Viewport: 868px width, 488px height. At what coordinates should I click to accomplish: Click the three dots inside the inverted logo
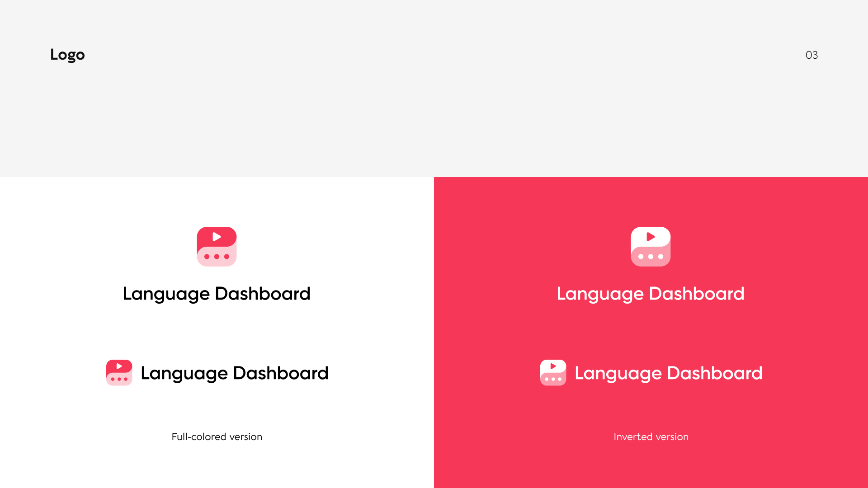651,256
